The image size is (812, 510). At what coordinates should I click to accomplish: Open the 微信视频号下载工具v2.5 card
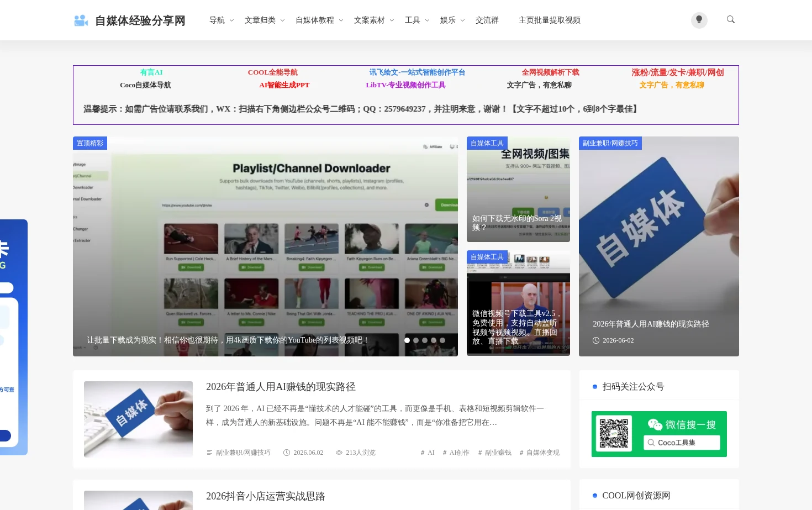pos(518,303)
